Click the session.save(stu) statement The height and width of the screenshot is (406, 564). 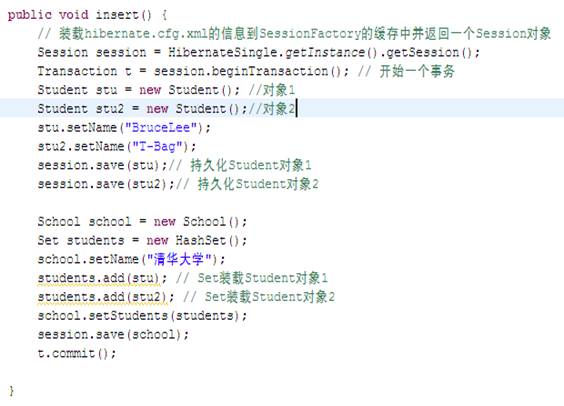[x=103, y=165]
